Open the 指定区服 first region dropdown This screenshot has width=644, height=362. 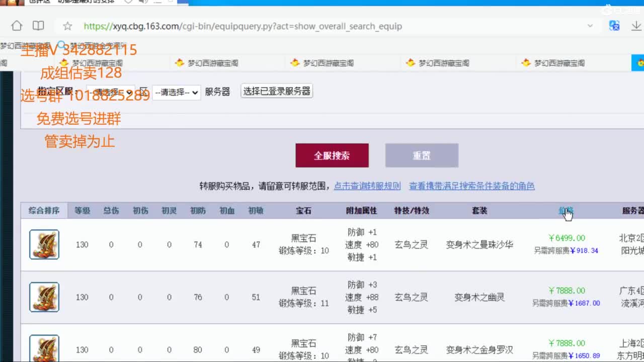[x=111, y=92]
